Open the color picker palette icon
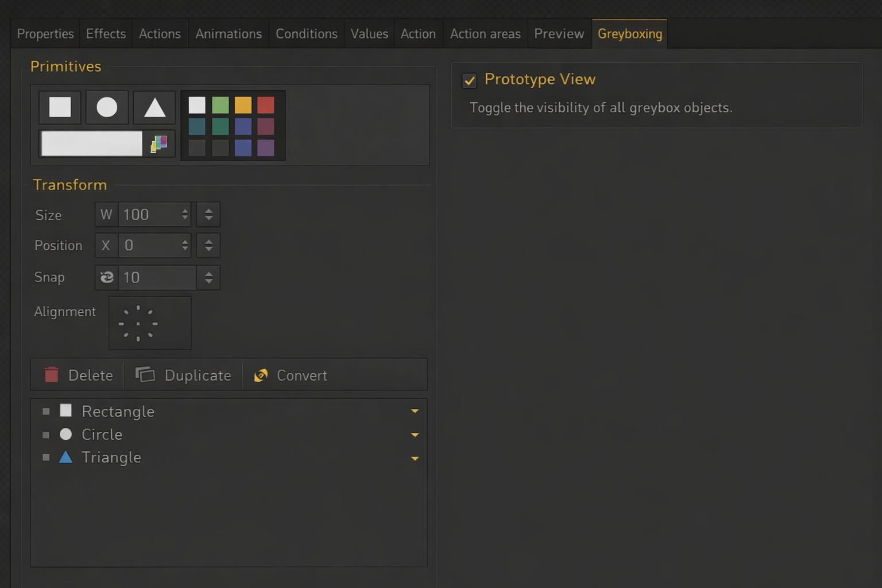The height and width of the screenshot is (588, 882). (158, 144)
